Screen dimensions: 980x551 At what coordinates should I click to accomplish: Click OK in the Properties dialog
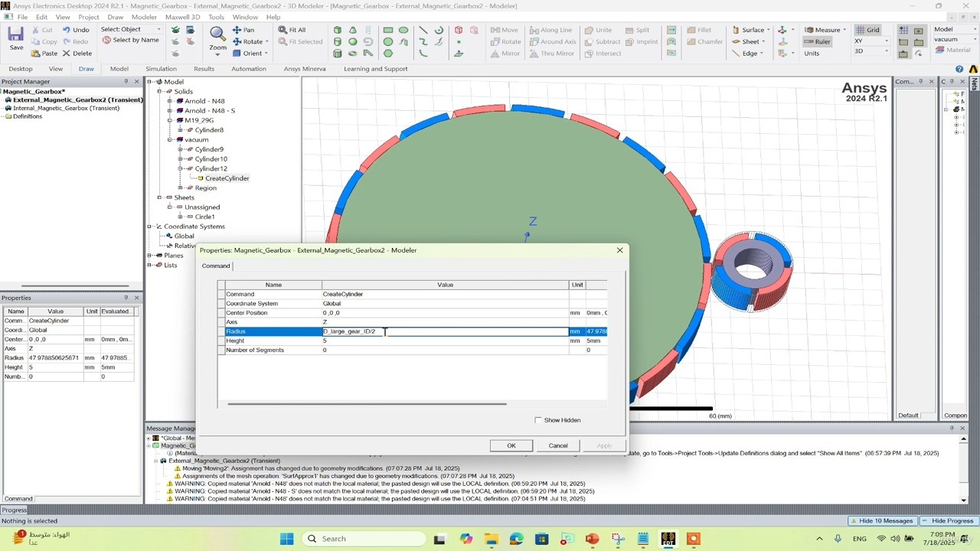click(511, 445)
